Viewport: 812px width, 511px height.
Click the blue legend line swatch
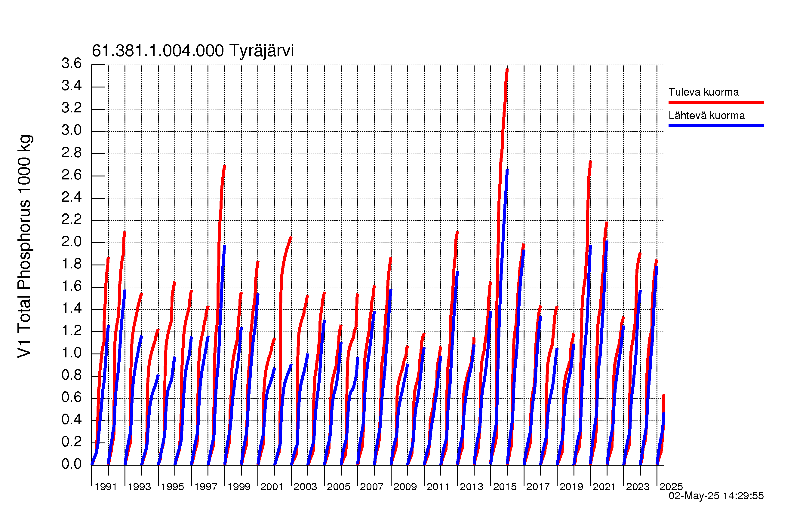pos(716,126)
